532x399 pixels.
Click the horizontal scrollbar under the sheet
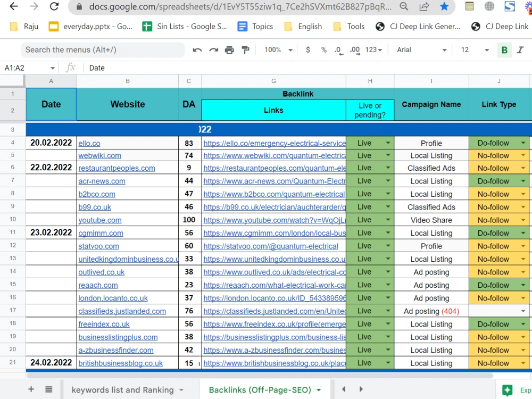pos(260,375)
